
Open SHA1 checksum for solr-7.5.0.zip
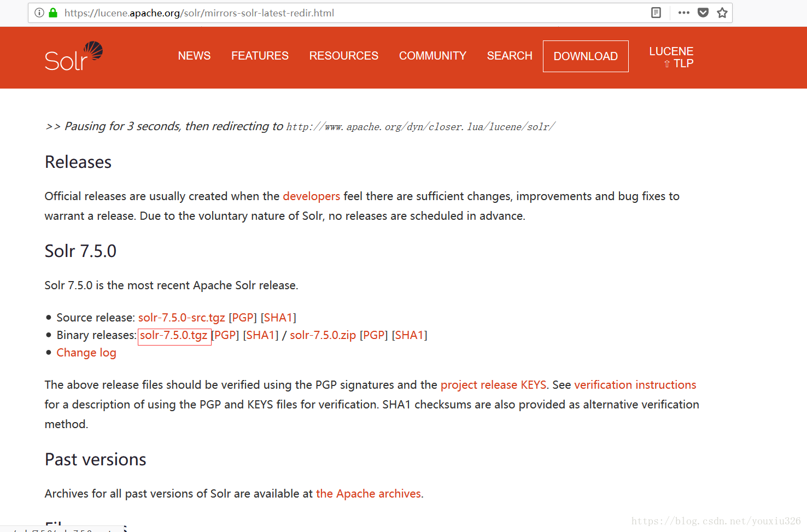click(x=410, y=335)
